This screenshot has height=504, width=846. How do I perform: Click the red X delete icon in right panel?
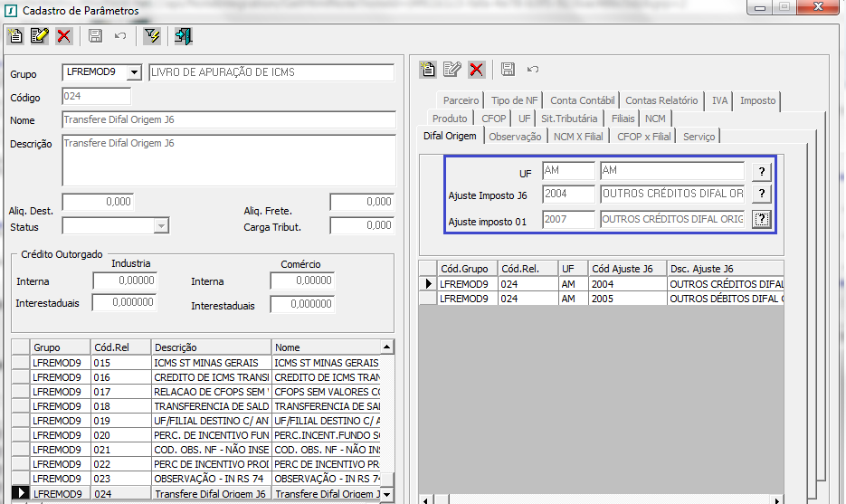[x=477, y=70]
